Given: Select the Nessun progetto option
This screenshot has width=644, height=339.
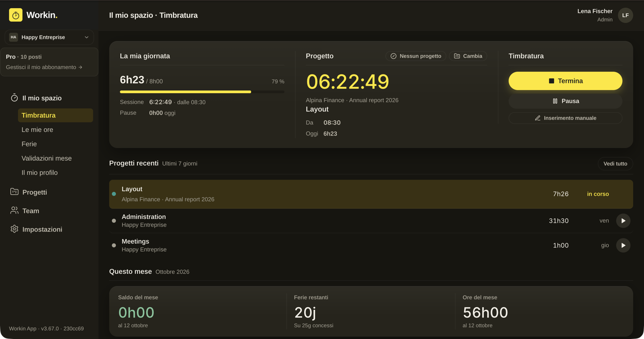Looking at the screenshot, I should point(415,56).
